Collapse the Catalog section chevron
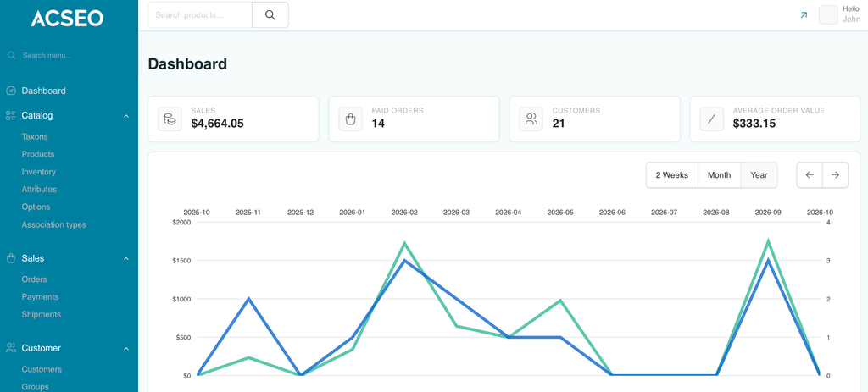The image size is (868, 392). coord(126,116)
